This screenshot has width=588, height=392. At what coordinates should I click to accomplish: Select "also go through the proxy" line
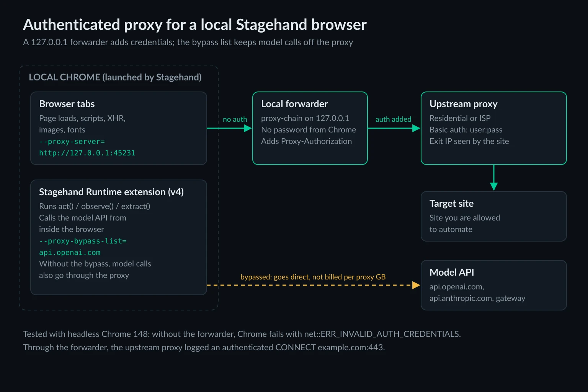coord(84,275)
